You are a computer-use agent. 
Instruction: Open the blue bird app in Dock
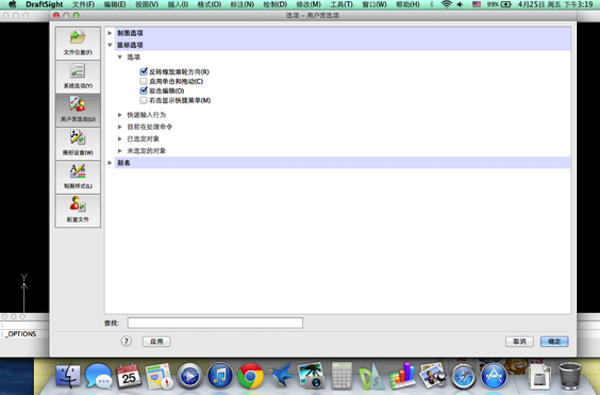tap(281, 376)
